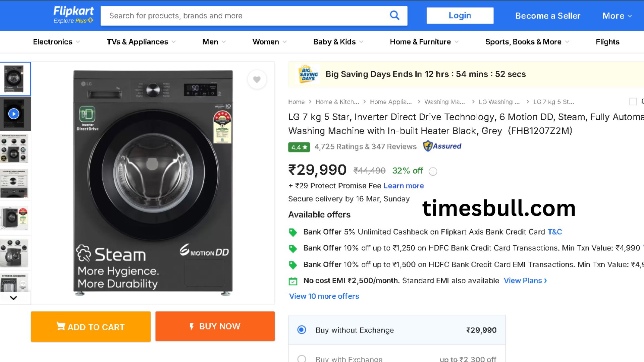644x362 pixels.
Task: Open 4,725 Ratings & 347 Reviews
Action: [365, 147]
